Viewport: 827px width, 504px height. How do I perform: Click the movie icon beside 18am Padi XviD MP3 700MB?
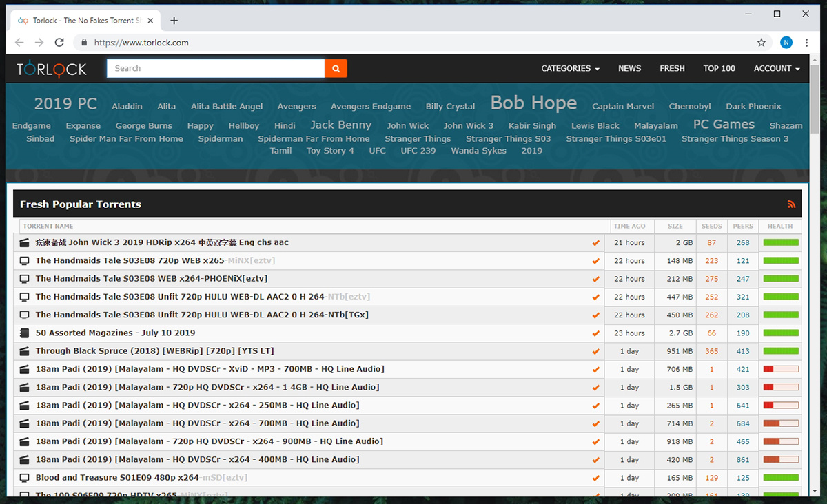pos(25,369)
